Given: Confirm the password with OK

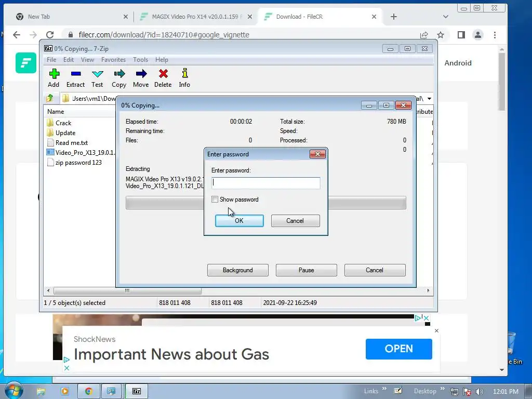Looking at the screenshot, I should 239,220.
